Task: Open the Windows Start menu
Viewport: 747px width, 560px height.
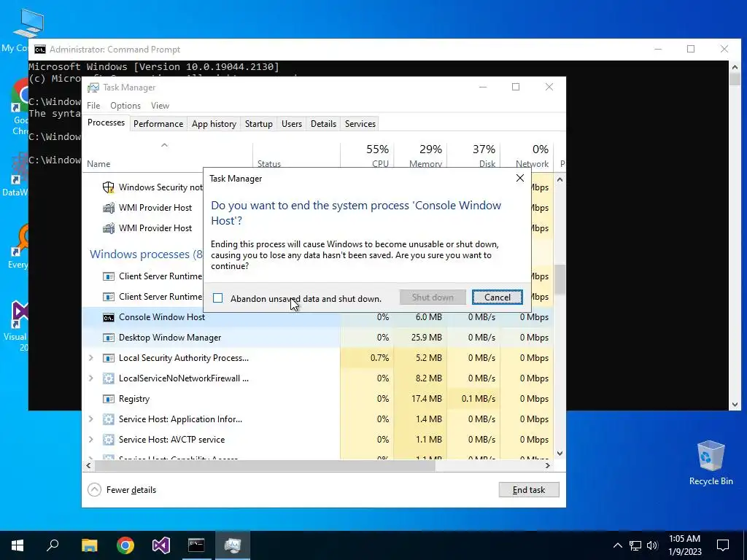Action: [18, 545]
